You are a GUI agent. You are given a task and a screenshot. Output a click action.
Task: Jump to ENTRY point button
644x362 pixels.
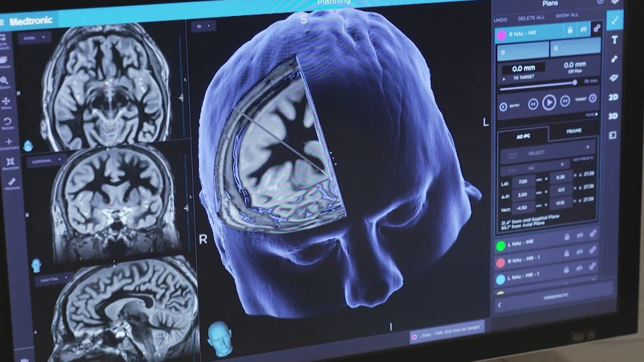point(503,107)
